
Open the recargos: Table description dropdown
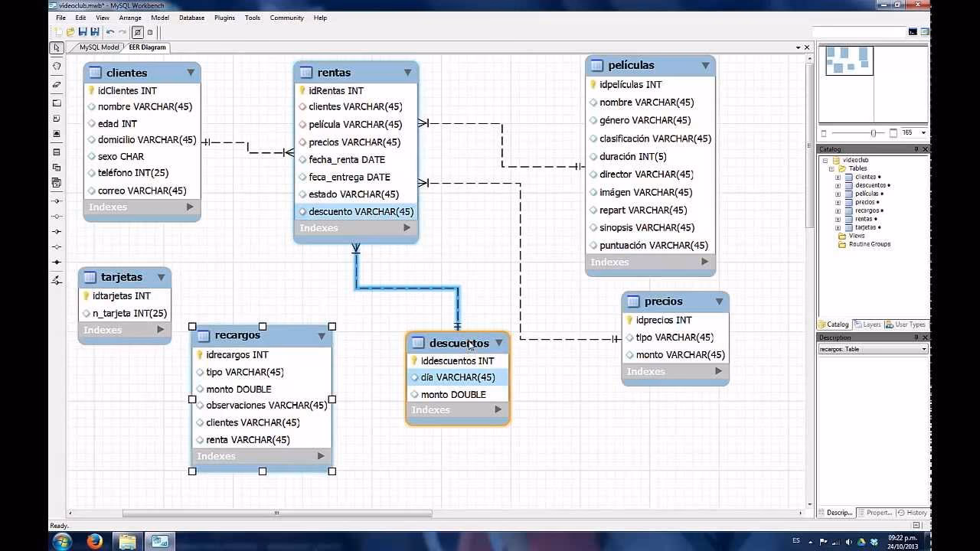[x=873, y=349]
